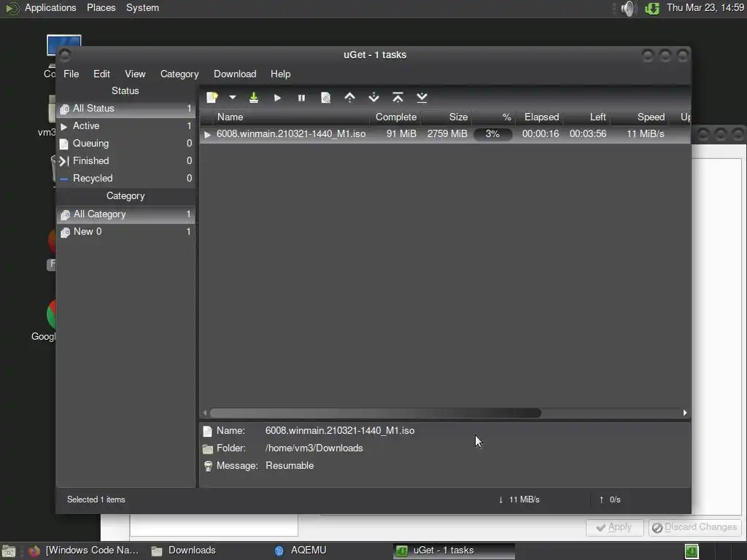Click the Move Down toolbar icon

374,98
